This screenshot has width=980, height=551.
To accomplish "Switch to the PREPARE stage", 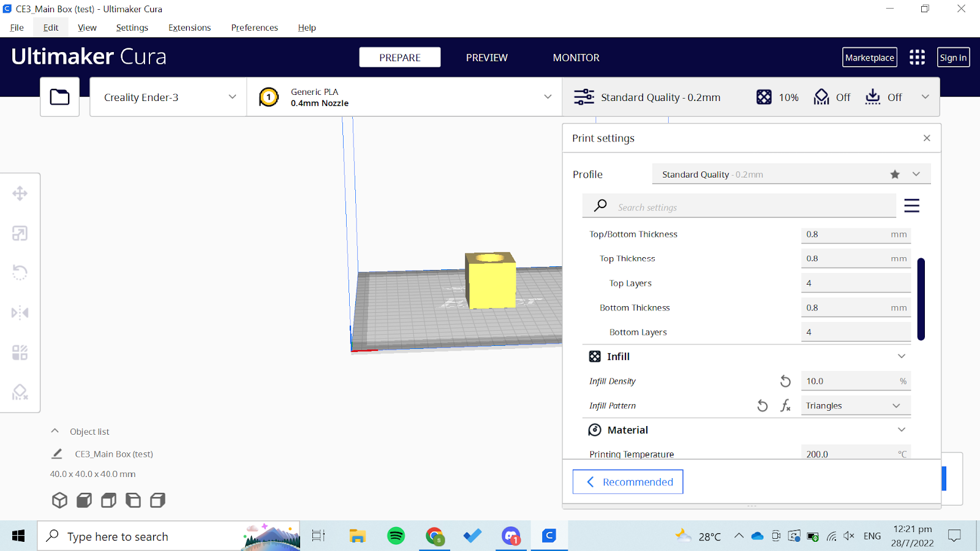I will point(400,58).
